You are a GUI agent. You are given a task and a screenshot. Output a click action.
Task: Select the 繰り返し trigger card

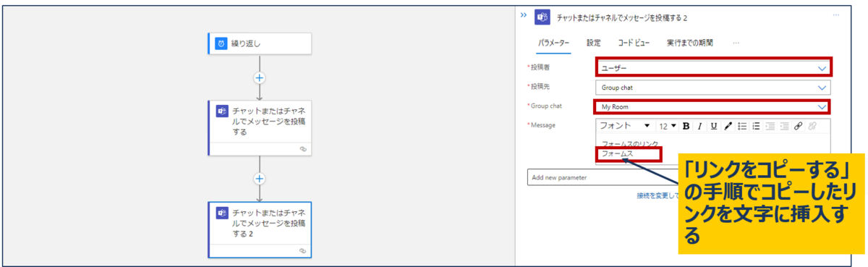(260, 43)
